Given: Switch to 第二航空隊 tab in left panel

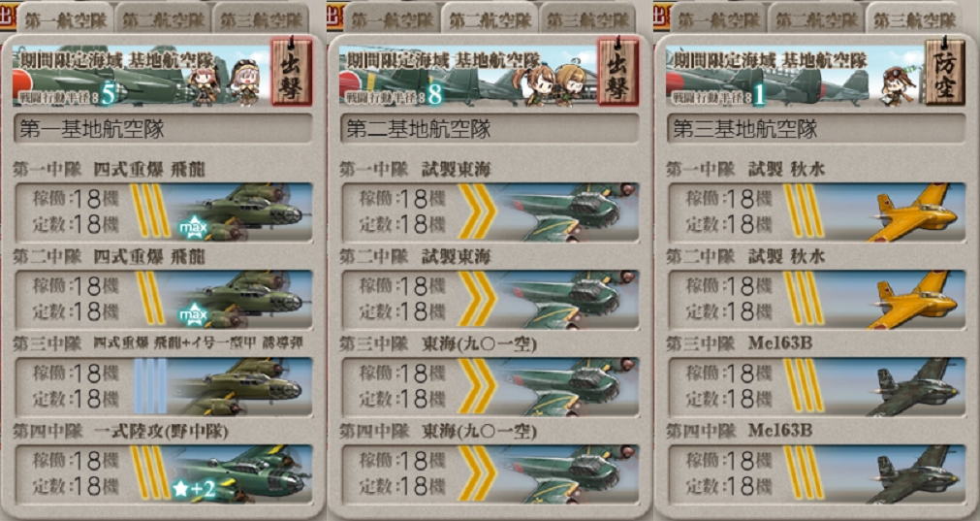Looking at the screenshot, I should 163,18.
